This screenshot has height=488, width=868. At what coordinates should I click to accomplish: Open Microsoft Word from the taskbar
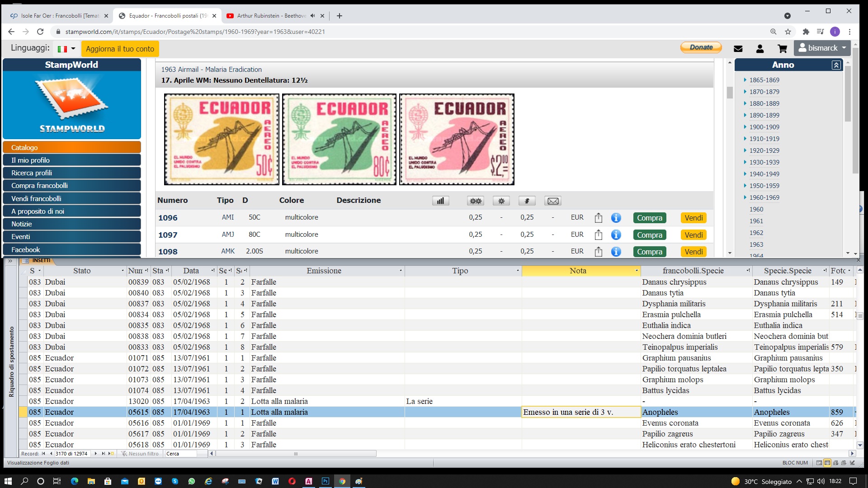point(275,481)
